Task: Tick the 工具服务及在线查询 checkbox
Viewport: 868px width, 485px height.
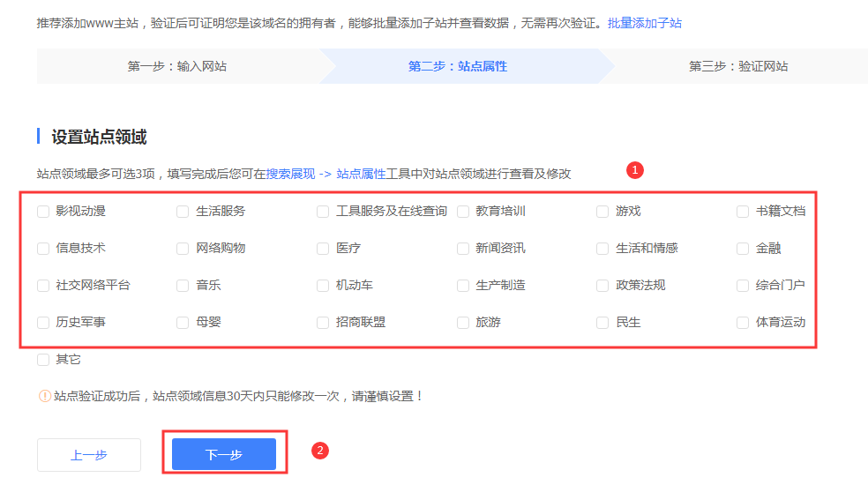Action: point(323,212)
